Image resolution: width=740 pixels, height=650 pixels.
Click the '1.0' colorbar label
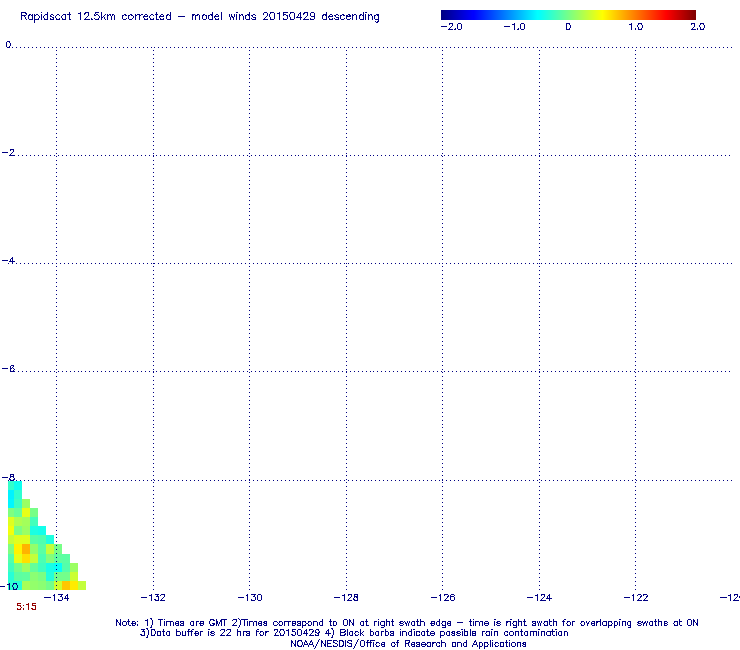(636, 27)
